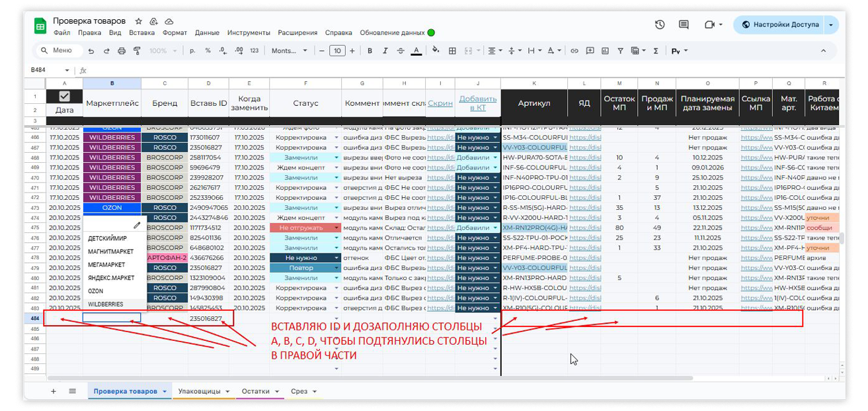Open the text color picker
Screen dimensions: 868x411
click(x=416, y=51)
